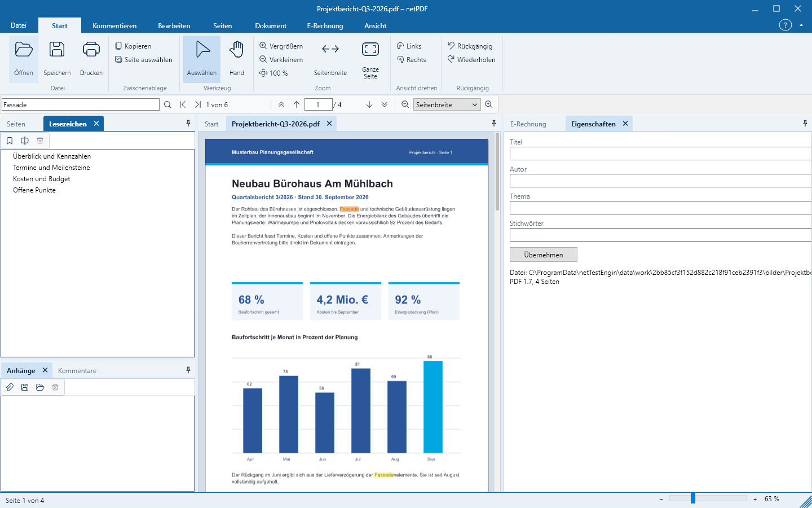This screenshot has height=508, width=812.
Task: Open the Datei menu
Action: click(x=19, y=25)
